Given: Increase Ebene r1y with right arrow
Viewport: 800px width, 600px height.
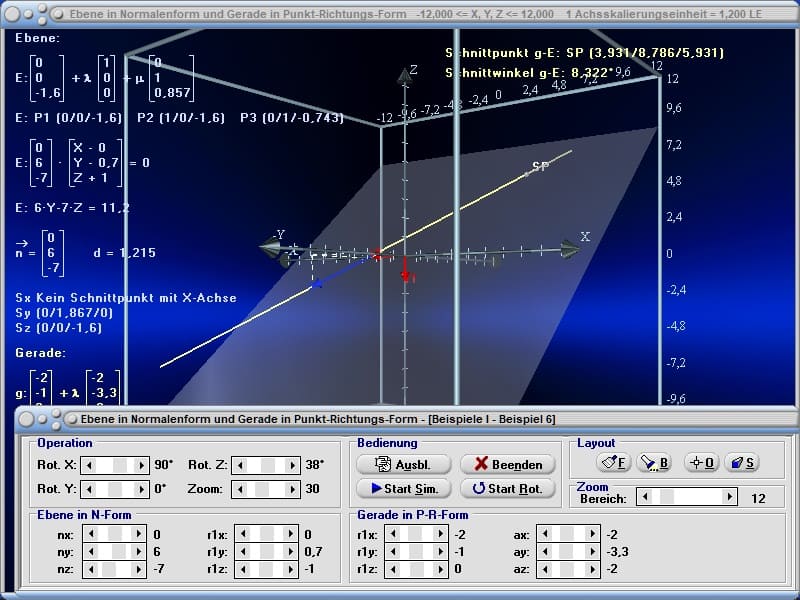Looking at the screenshot, I should 290,552.
